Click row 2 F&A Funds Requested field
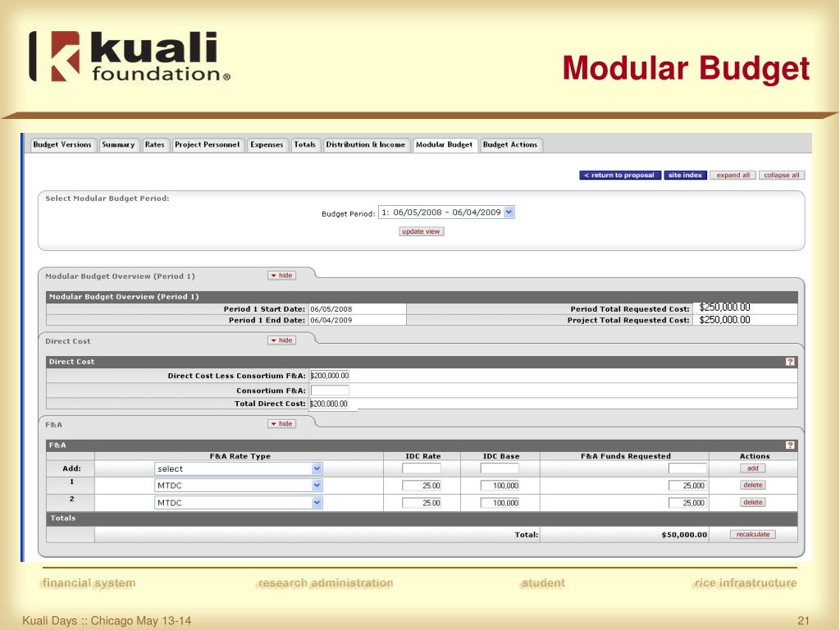Viewport: 840px width, 630px height. (x=688, y=503)
